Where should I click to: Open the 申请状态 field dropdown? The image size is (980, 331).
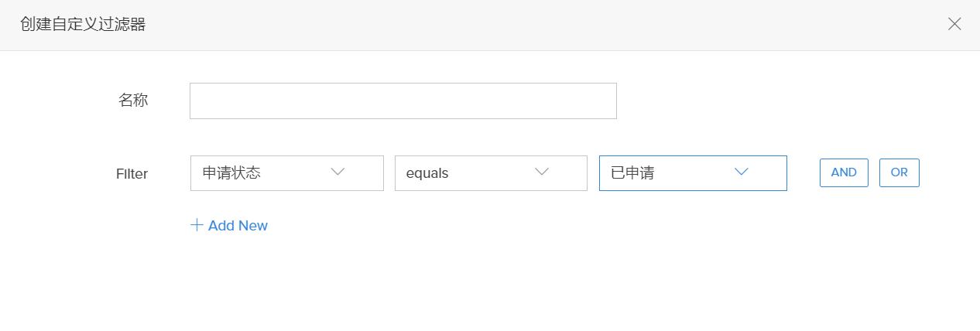pyautogui.click(x=286, y=173)
